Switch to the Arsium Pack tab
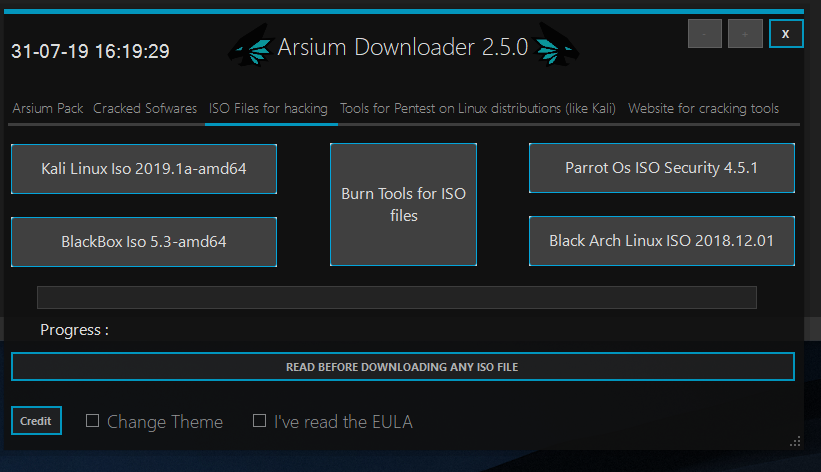The width and height of the screenshot is (821, 472). coord(48,108)
